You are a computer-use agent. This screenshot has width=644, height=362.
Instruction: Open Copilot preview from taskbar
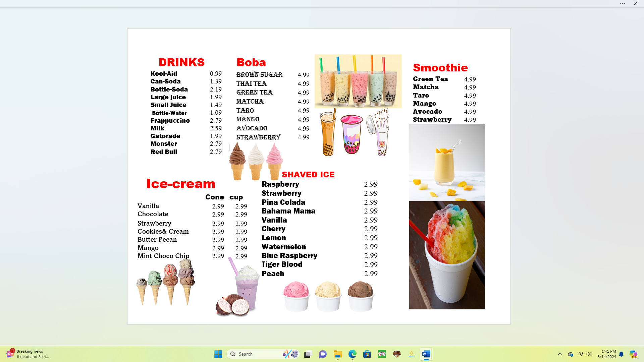tap(633, 354)
